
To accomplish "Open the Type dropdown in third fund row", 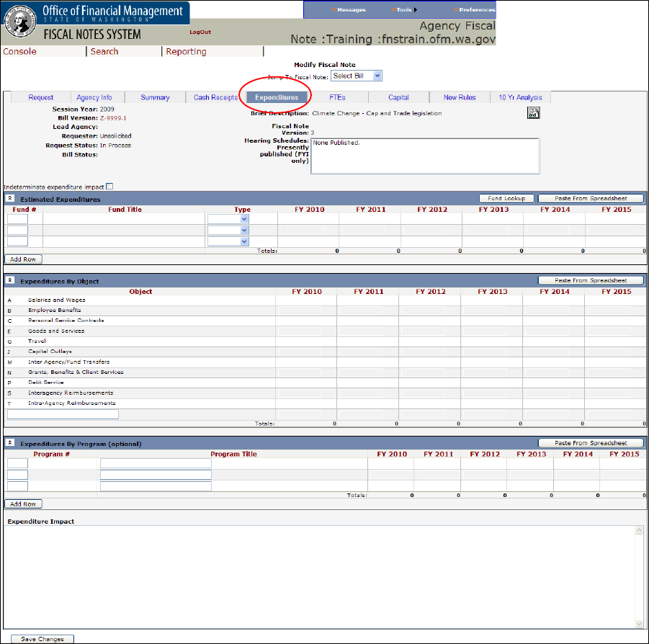I will pyautogui.click(x=228, y=241).
